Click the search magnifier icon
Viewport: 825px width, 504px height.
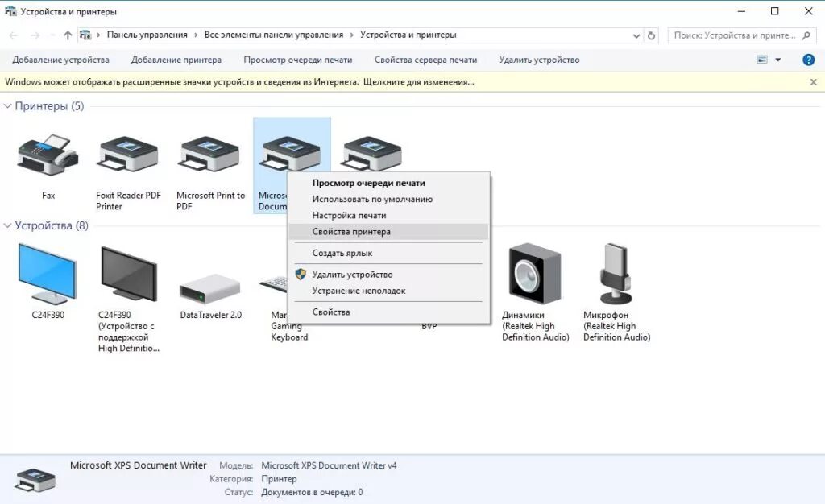(x=806, y=35)
